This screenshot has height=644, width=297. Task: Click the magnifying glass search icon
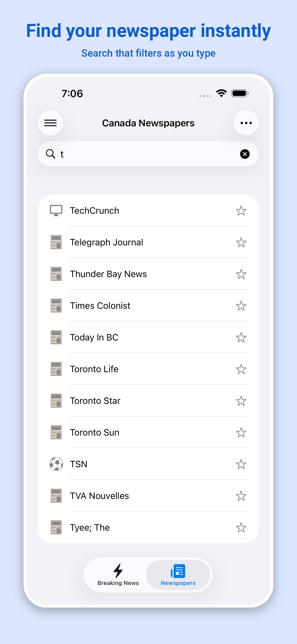click(x=50, y=154)
